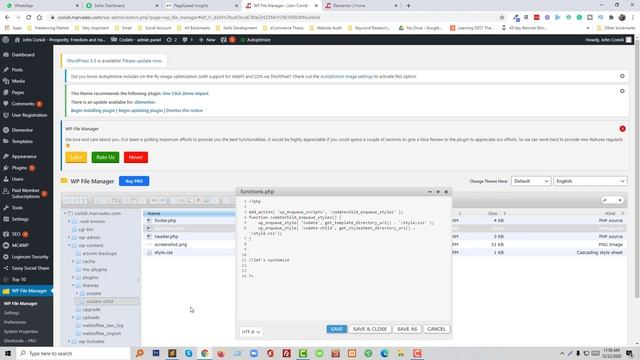
Task: Click the One Click Demo Import link
Action: (185, 93)
